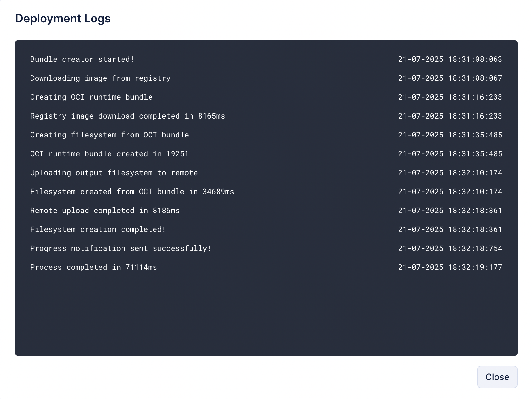Select "Uploading output filesystem to remote" message
Image resolution: width=532 pixels, height=399 pixels.
click(114, 173)
